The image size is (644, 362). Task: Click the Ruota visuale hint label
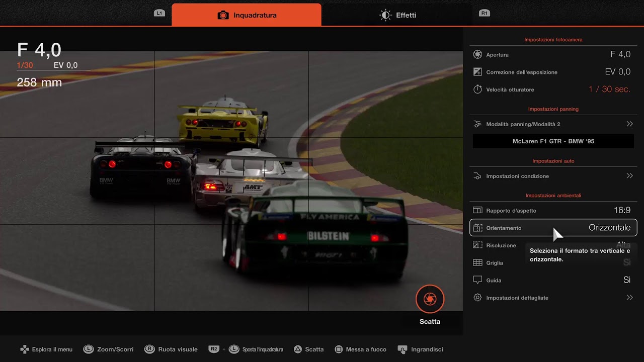pyautogui.click(x=178, y=349)
